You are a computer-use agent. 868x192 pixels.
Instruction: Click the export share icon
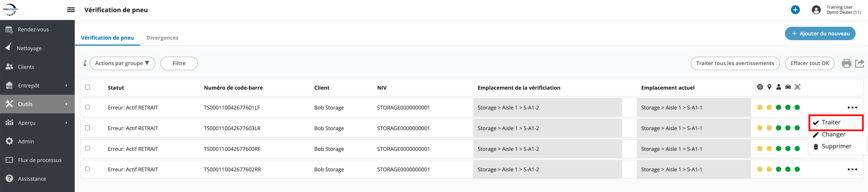(x=859, y=63)
